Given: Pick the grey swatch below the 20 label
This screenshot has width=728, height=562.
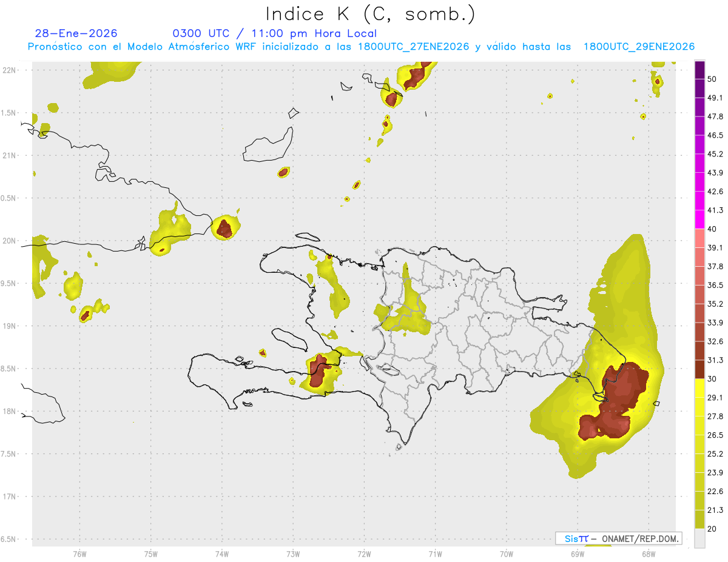Looking at the screenshot, I should [x=699, y=538].
